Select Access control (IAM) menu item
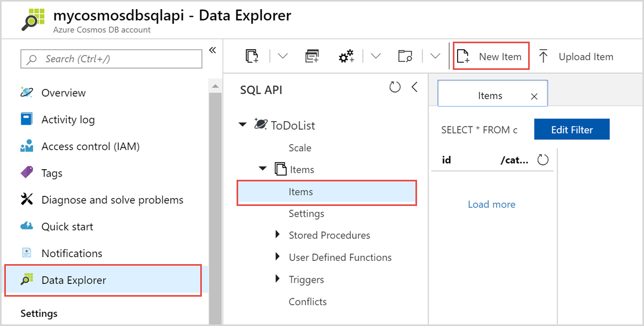This screenshot has height=326, width=644. point(90,146)
